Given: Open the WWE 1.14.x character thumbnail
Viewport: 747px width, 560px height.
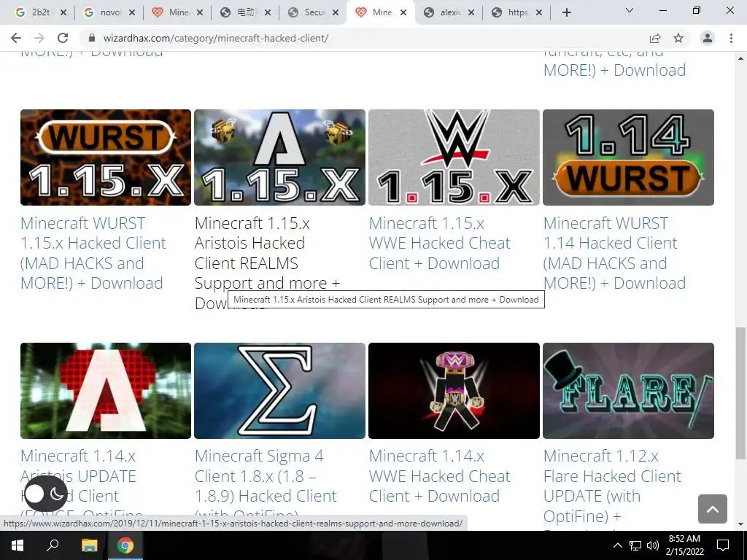Looking at the screenshot, I should coord(454,391).
